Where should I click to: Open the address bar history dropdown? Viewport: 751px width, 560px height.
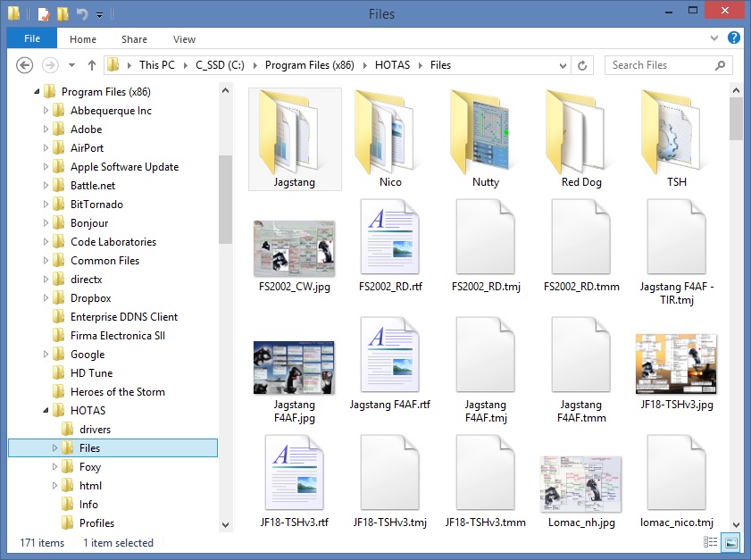click(x=563, y=65)
